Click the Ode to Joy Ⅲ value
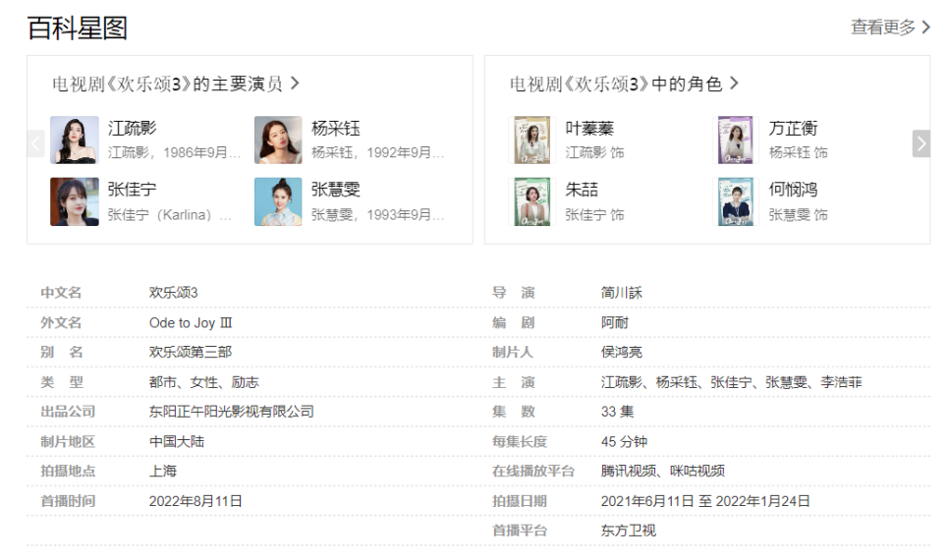The image size is (949, 560). point(191,322)
